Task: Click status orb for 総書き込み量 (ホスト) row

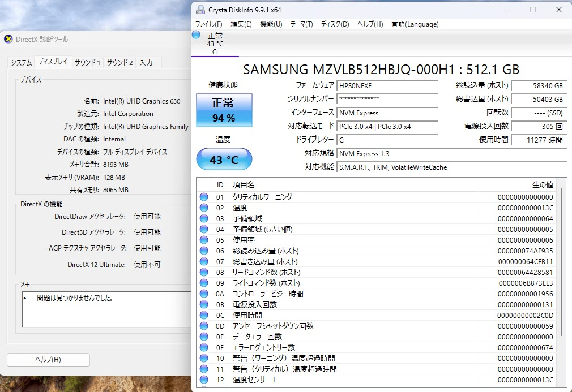Action: pos(204,261)
